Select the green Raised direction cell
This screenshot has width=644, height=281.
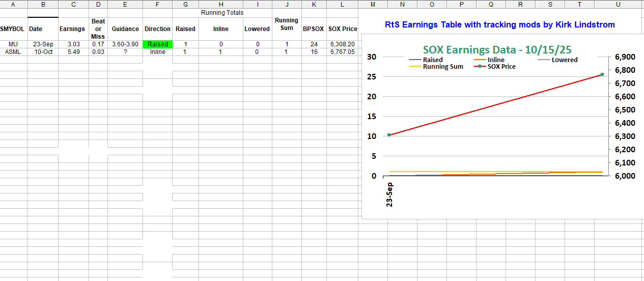tap(158, 44)
